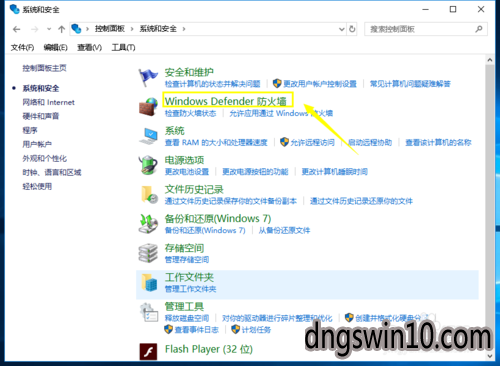Go back with the back arrow
This screenshot has width=500, height=366.
(x=17, y=29)
